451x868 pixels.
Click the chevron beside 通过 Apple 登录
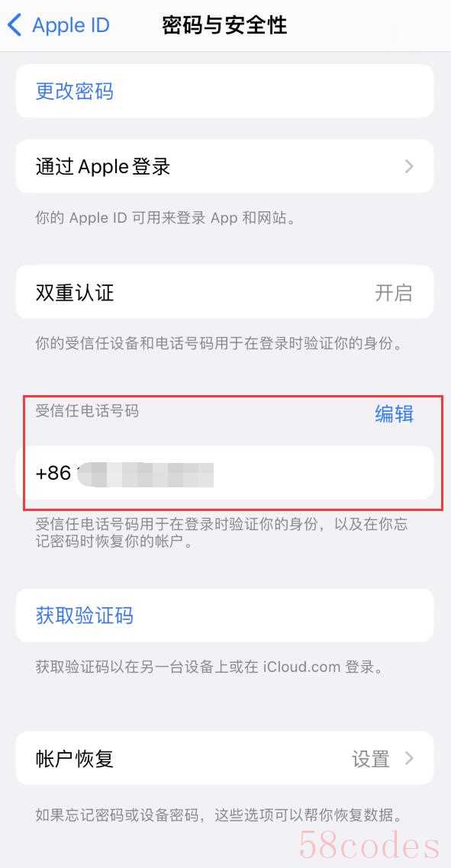(409, 166)
